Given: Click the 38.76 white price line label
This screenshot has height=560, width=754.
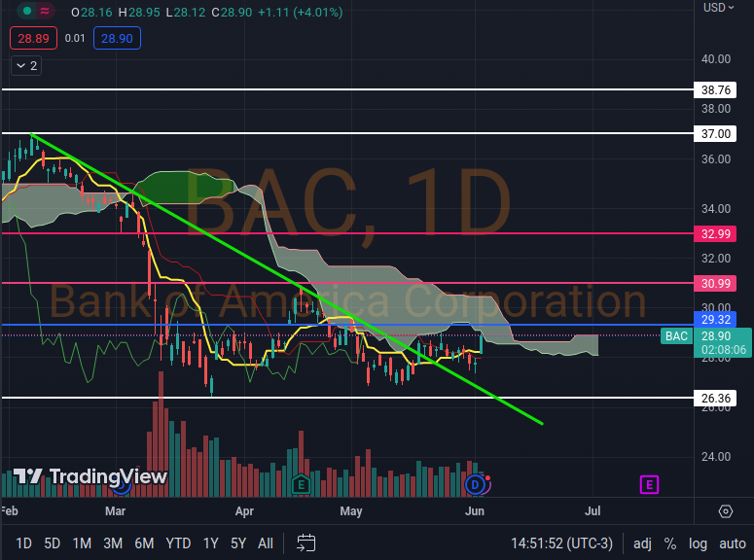Looking at the screenshot, I should point(715,89).
